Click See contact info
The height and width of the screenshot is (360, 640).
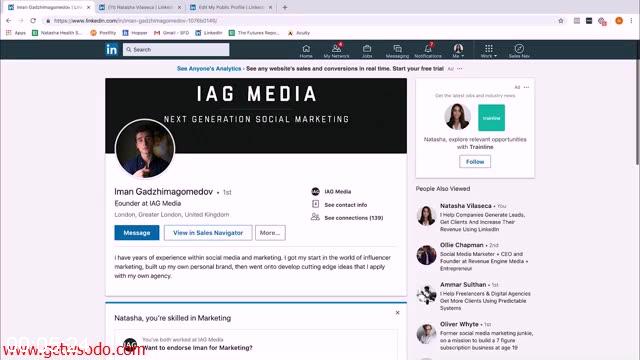pos(346,205)
